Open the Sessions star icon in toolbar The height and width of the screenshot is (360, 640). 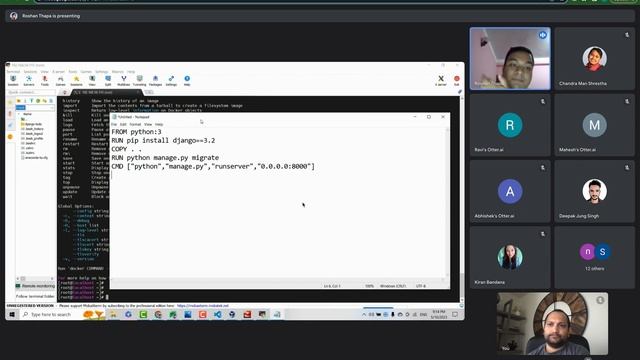(76, 80)
